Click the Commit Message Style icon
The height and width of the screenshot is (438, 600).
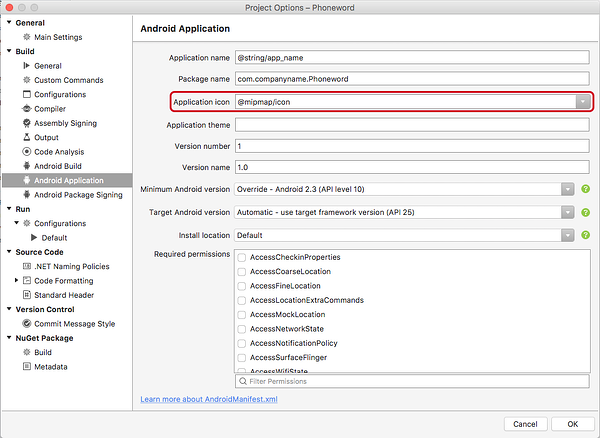pos(26,324)
